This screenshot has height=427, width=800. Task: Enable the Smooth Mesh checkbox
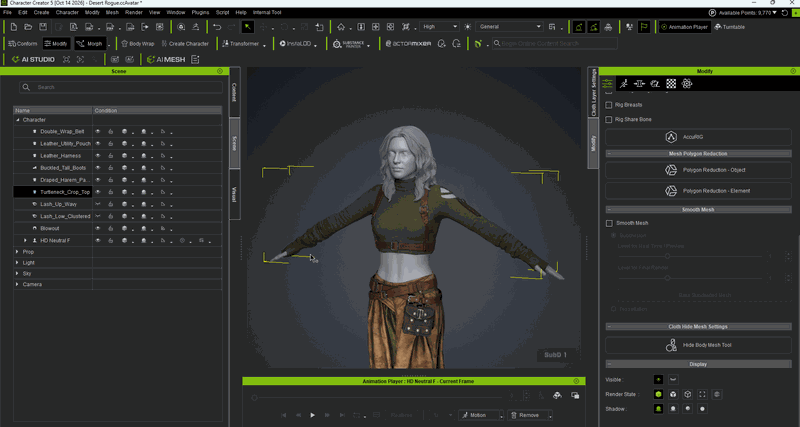coord(609,223)
